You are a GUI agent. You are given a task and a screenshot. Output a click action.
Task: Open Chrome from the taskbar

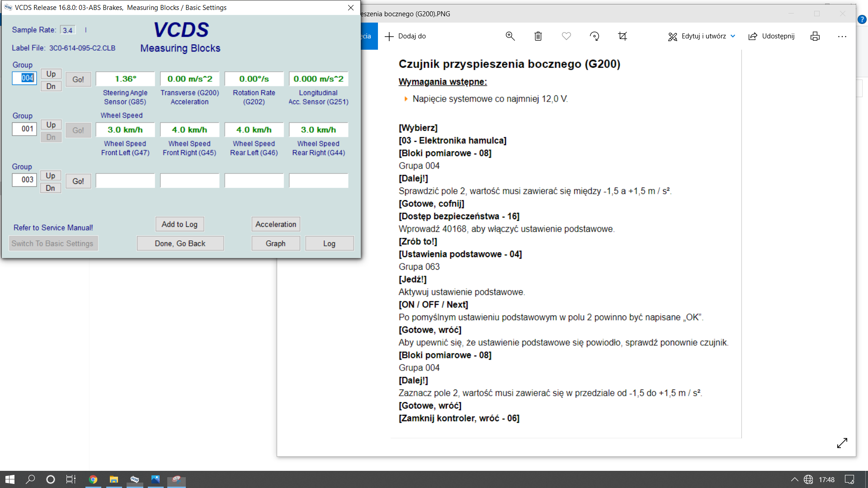pos(93,479)
